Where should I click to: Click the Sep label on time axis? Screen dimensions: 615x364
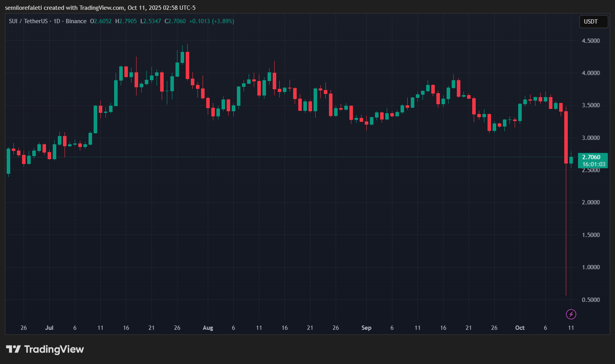[366, 328]
